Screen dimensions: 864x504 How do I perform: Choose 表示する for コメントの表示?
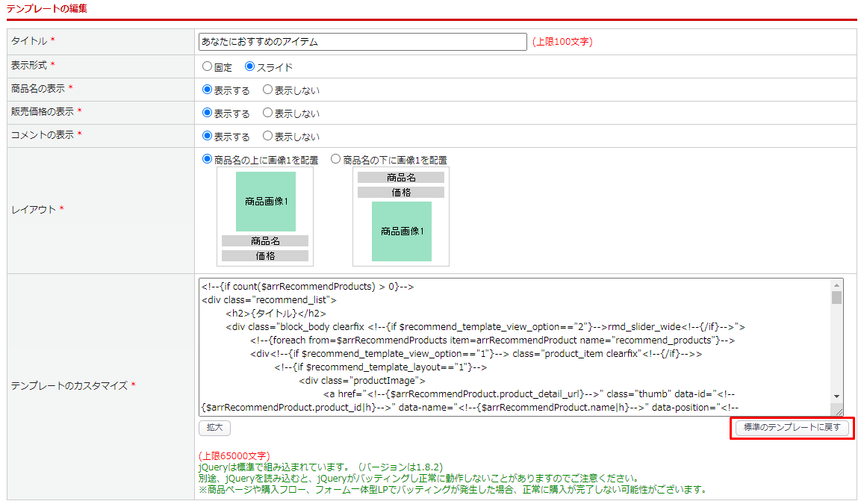208,136
